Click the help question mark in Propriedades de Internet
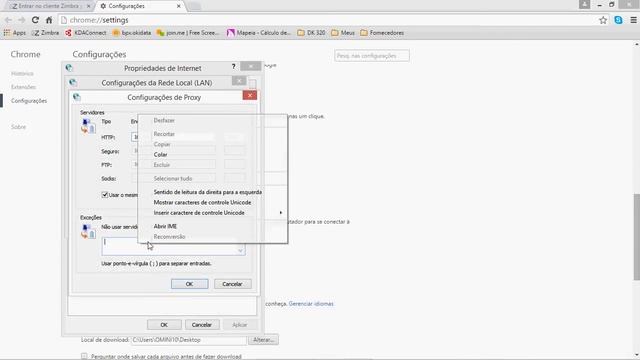Image resolution: width=640 pixels, height=360 pixels. 233,67
